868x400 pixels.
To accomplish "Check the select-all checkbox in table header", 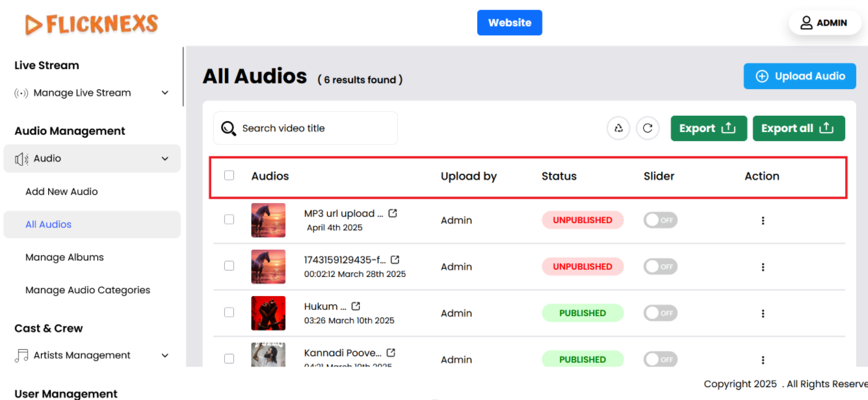I will coord(229,176).
